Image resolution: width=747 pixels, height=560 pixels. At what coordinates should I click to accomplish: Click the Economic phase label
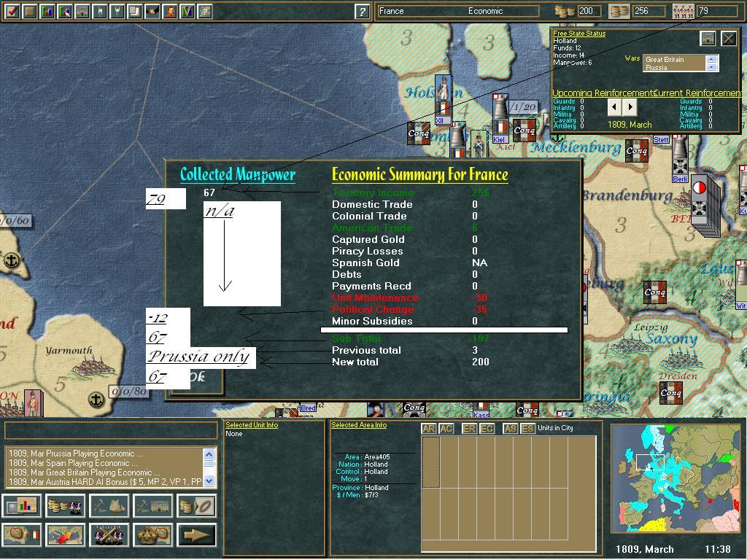click(485, 11)
